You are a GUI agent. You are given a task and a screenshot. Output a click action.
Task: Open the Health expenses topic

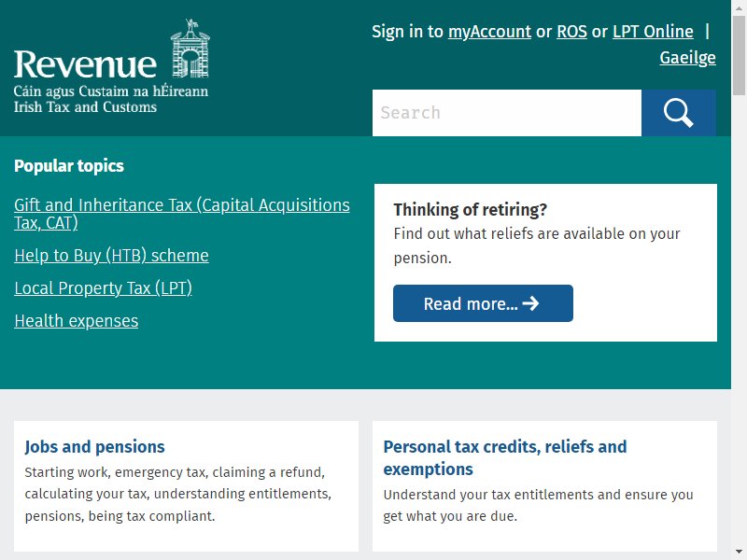(x=77, y=321)
